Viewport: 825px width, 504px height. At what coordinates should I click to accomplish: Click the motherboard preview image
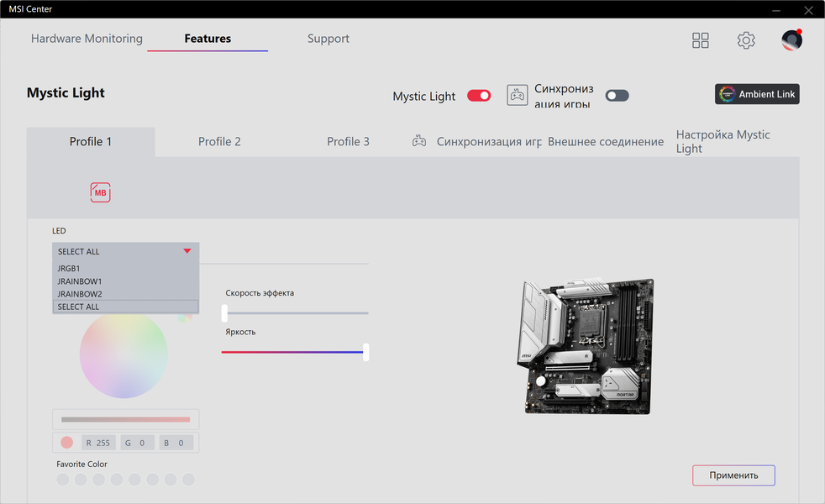[586, 346]
